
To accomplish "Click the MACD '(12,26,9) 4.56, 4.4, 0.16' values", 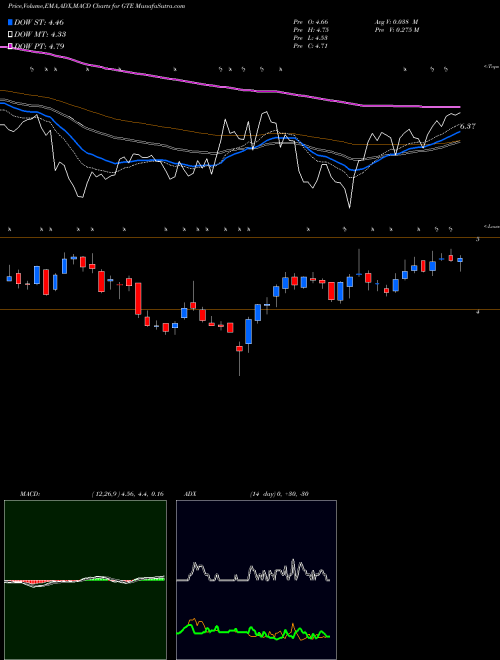I will [x=127, y=494].
